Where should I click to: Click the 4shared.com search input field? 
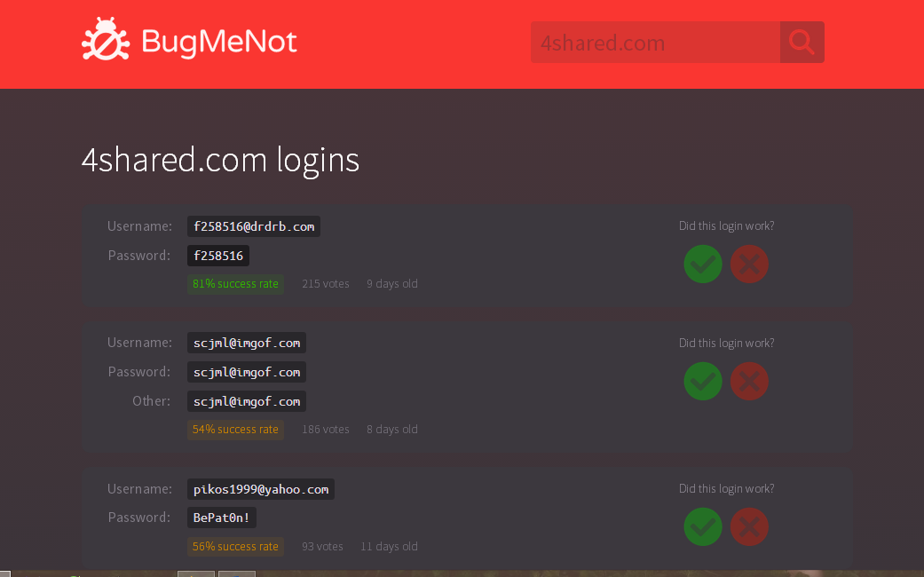[x=655, y=43]
